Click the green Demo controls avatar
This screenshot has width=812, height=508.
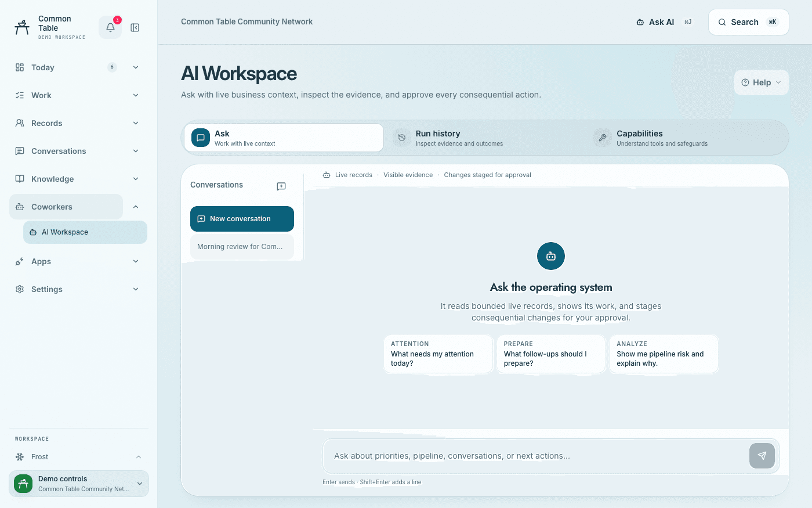23,484
